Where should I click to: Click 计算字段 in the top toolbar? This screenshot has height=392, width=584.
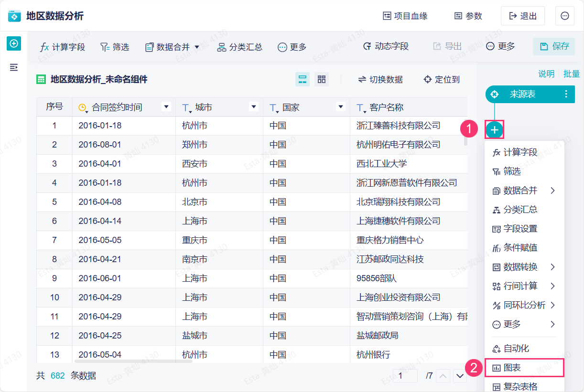click(x=63, y=47)
